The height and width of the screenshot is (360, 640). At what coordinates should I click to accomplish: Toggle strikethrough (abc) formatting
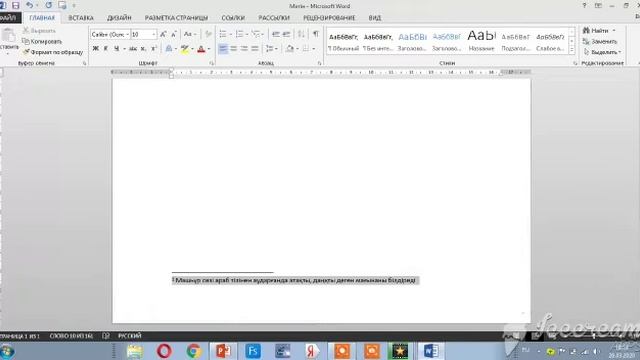tap(133, 49)
